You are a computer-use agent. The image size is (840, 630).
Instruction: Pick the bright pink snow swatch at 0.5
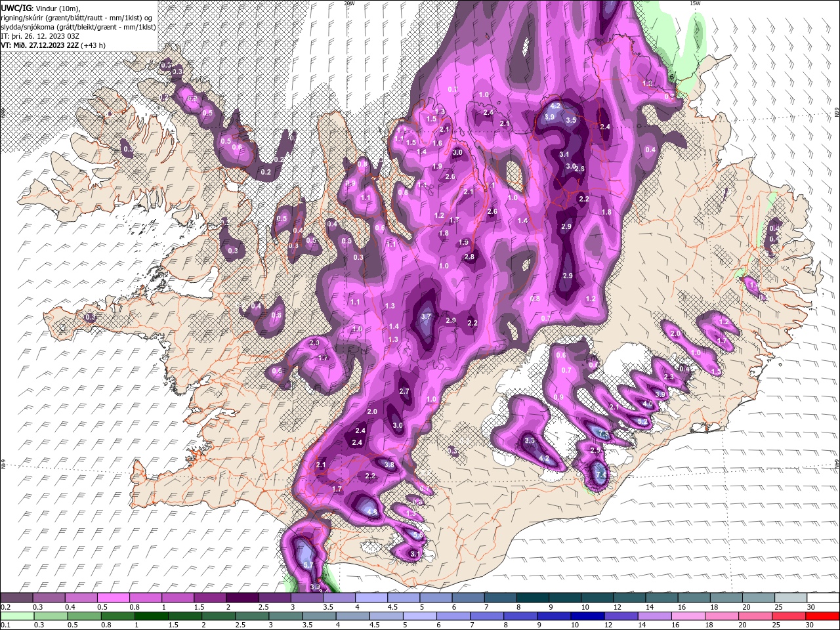coord(113,598)
